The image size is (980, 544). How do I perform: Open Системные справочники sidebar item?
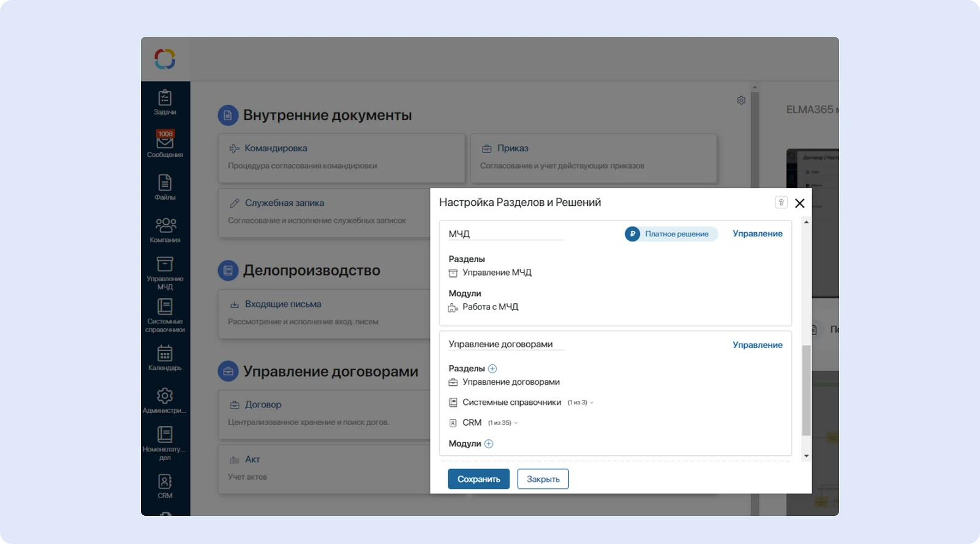165,315
